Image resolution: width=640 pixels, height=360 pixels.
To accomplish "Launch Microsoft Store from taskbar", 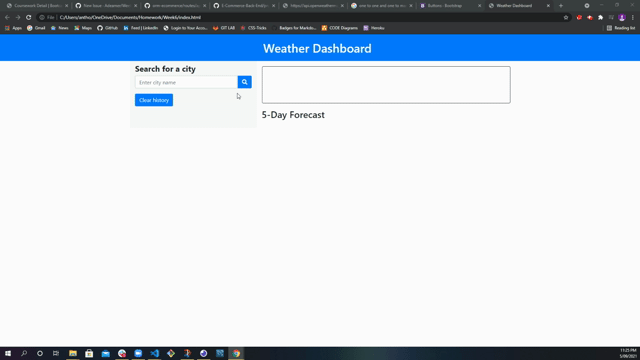I will point(89,353).
